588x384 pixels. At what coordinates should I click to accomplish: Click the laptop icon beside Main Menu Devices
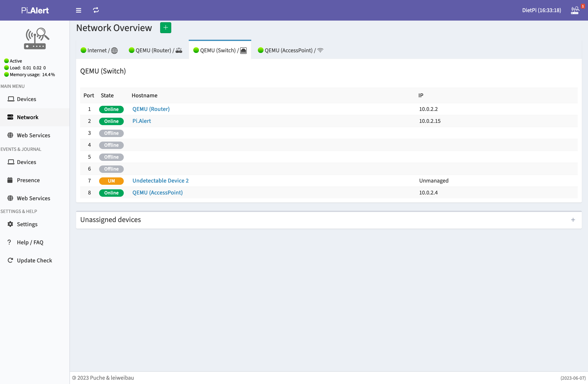pyautogui.click(x=11, y=99)
